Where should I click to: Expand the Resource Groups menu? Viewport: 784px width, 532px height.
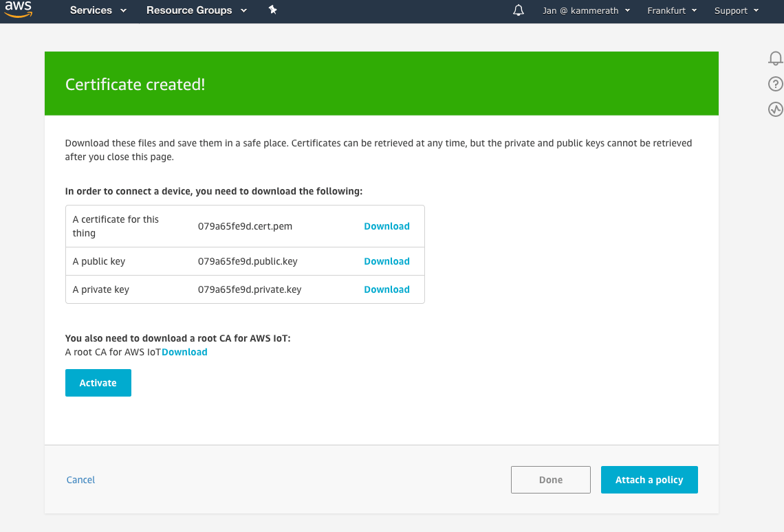click(197, 10)
